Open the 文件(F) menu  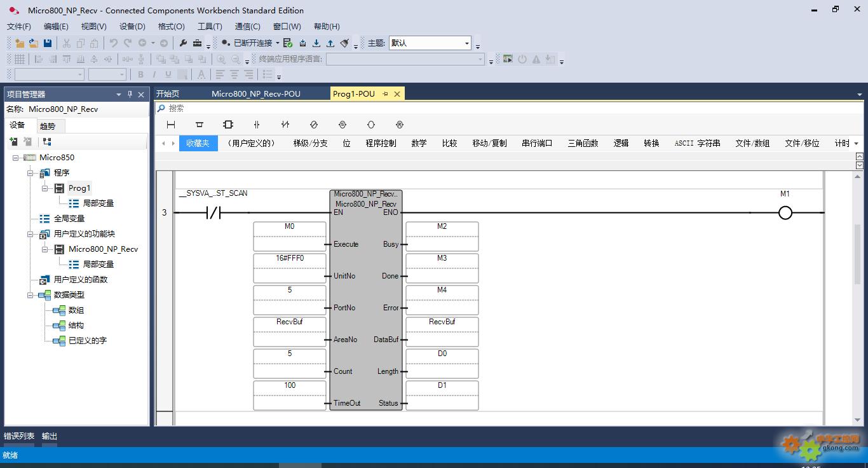click(x=19, y=27)
